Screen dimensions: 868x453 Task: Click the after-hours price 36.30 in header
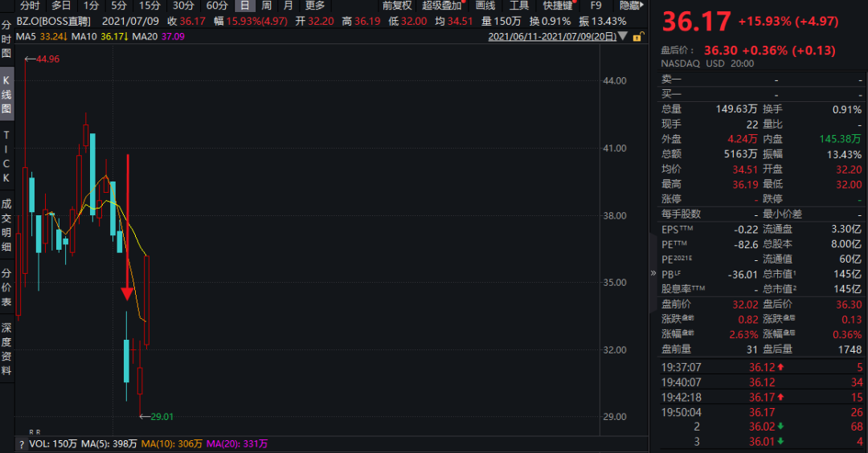tap(721, 51)
